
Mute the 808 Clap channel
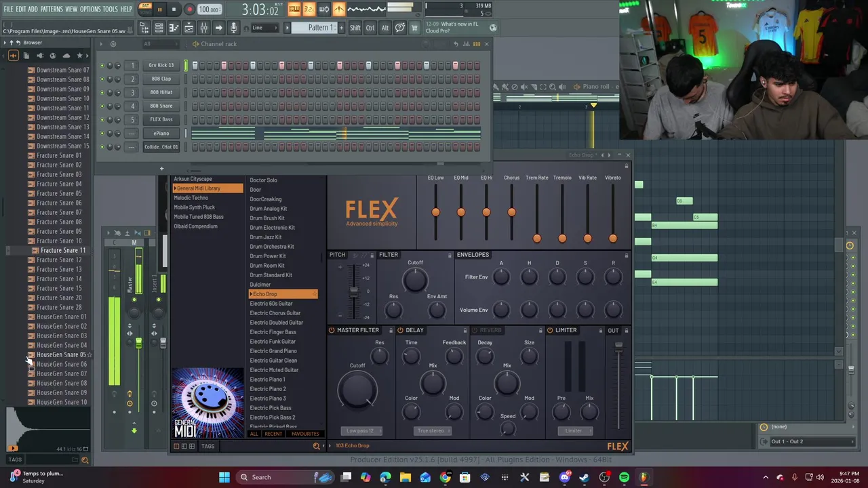[x=102, y=79]
